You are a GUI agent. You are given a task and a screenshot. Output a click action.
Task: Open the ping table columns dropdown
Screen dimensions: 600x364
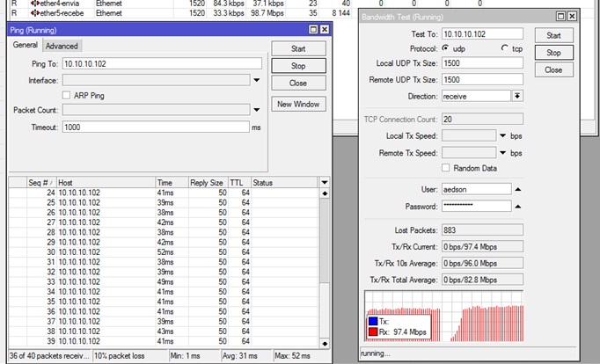325,182
